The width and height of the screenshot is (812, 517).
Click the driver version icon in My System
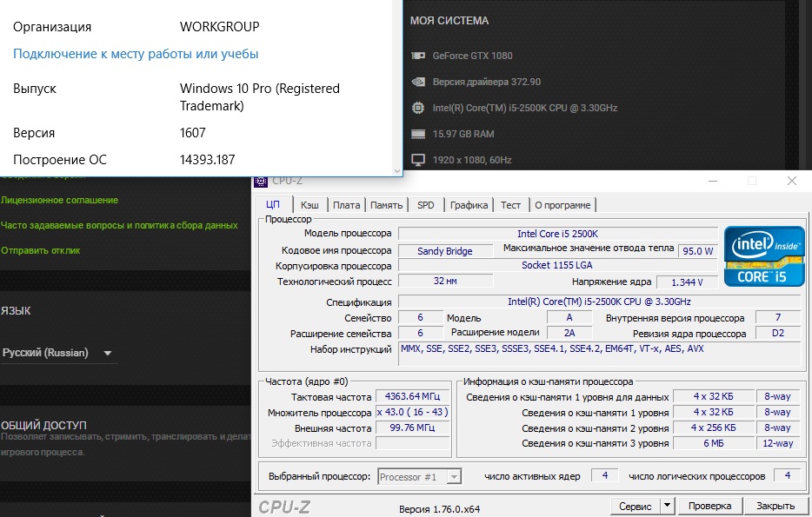point(418,82)
